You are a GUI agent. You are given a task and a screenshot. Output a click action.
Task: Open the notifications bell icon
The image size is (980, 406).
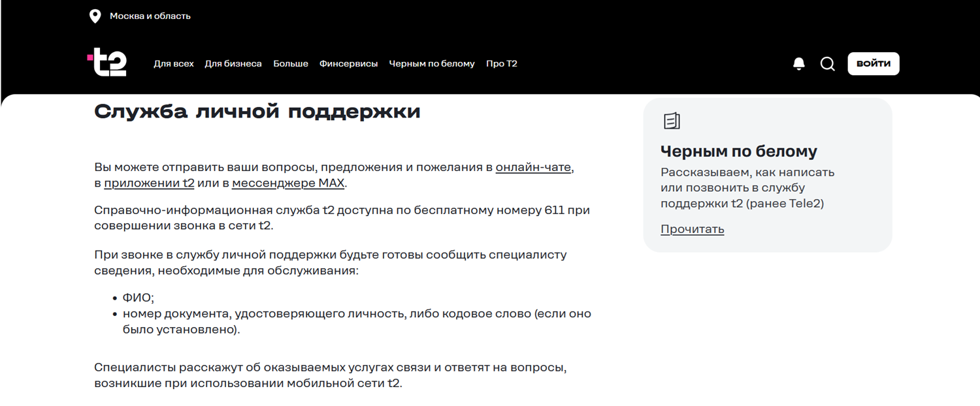[798, 63]
